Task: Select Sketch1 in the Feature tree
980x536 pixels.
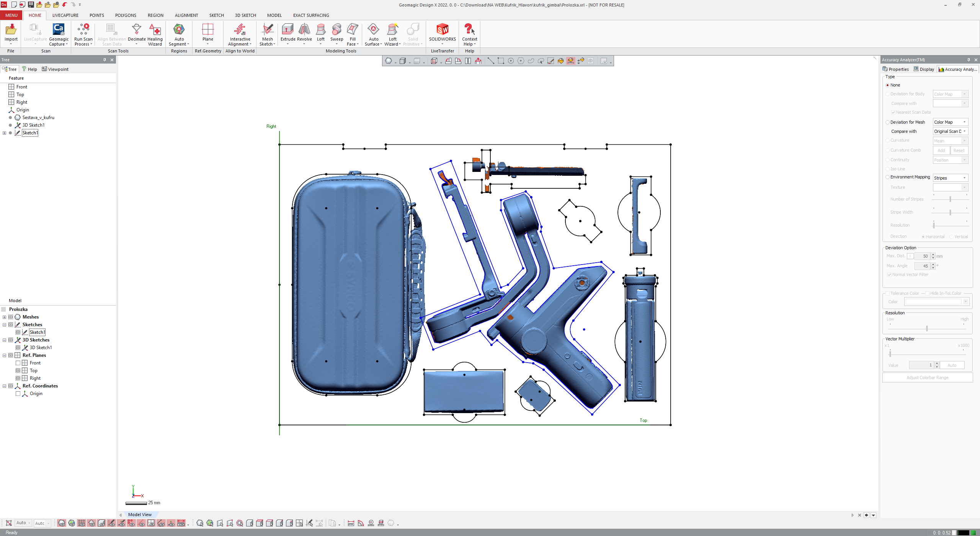Action: pyautogui.click(x=30, y=133)
